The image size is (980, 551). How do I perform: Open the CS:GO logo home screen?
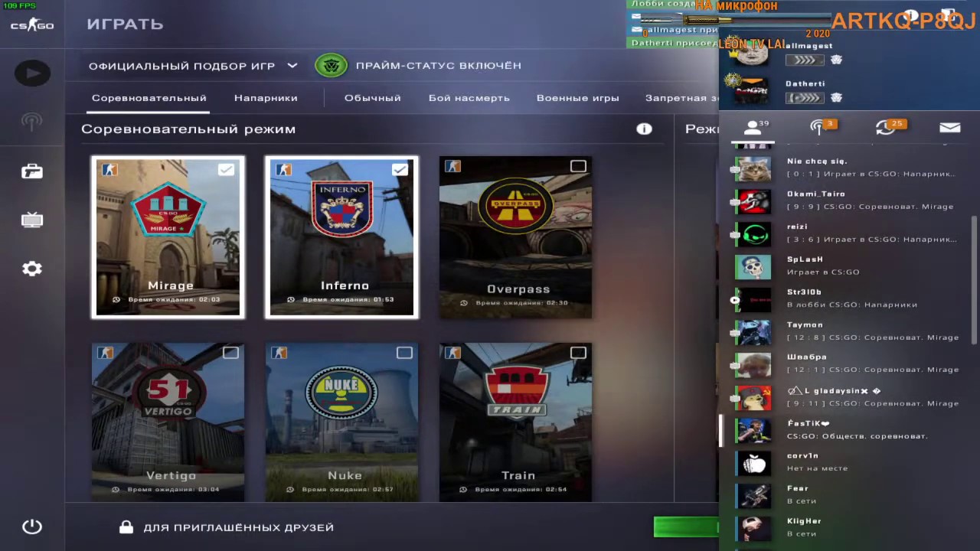pyautogui.click(x=32, y=25)
